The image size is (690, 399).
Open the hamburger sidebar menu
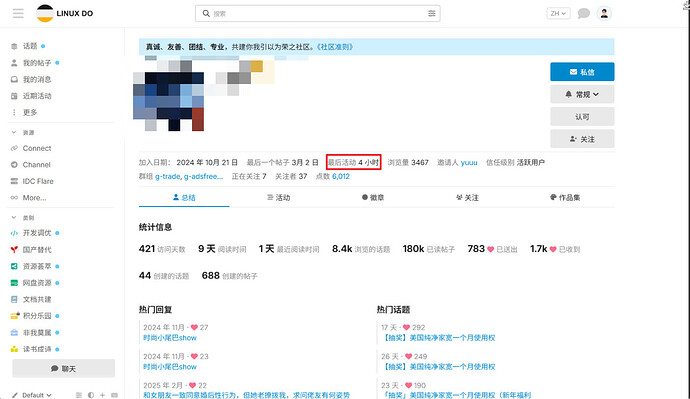coord(18,13)
